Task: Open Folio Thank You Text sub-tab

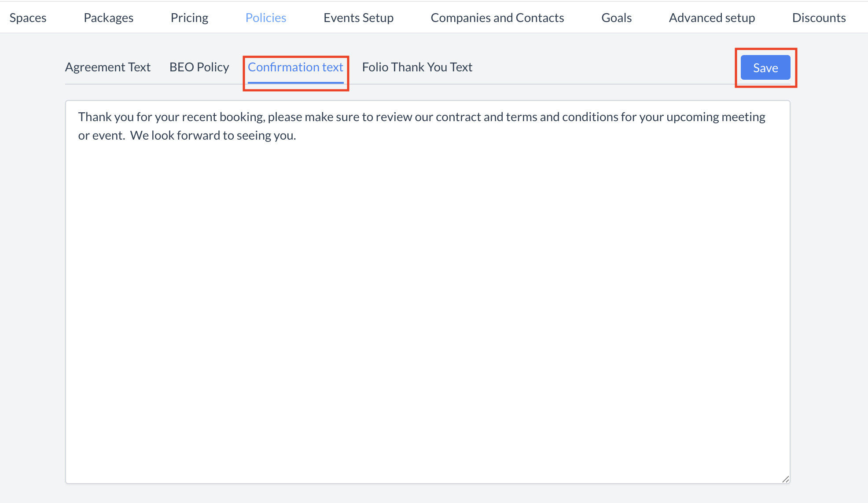Action: point(417,67)
